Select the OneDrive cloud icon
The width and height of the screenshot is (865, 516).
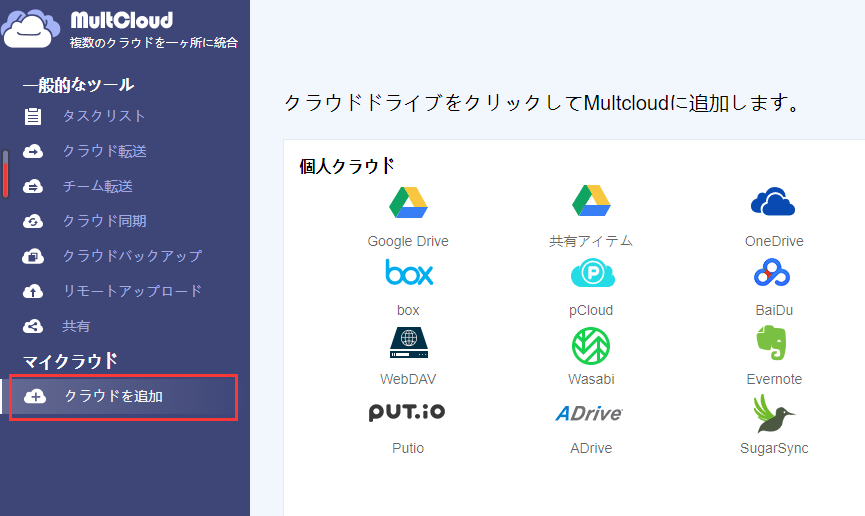[773, 201]
